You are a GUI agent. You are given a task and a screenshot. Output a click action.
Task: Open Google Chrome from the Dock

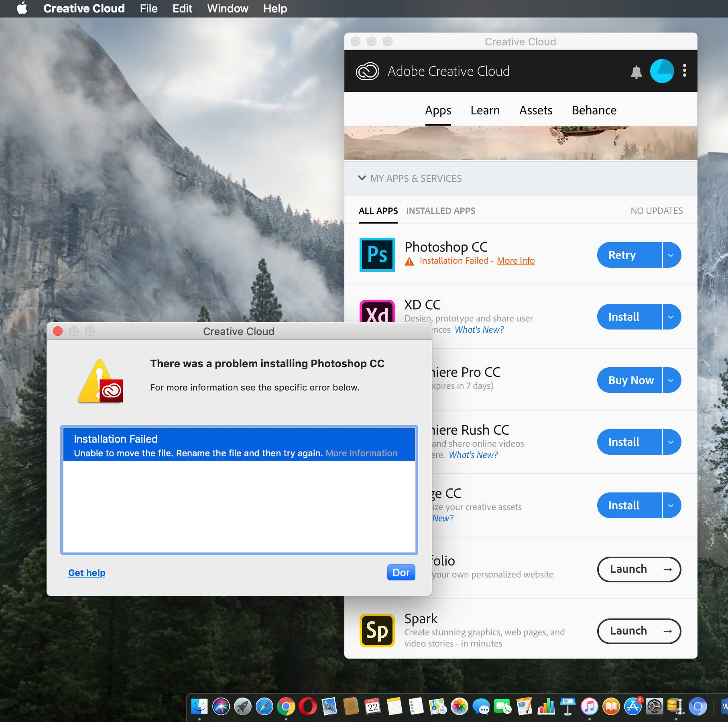[x=286, y=707]
